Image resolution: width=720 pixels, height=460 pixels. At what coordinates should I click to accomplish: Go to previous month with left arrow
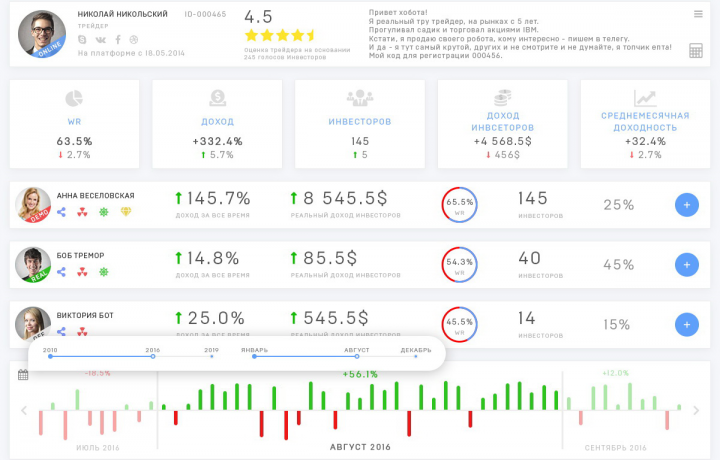click(24, 410)
